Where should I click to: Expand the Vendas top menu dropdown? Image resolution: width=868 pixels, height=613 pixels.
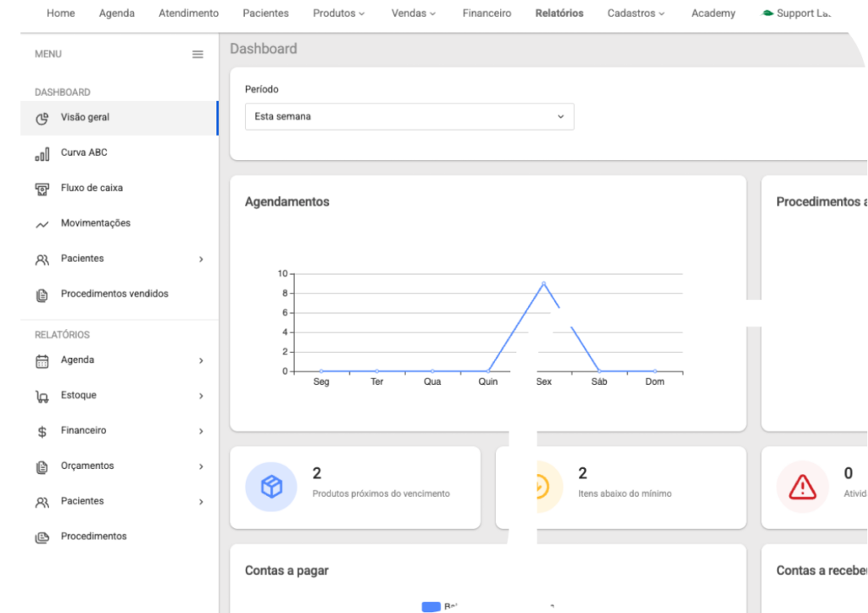coord(414,14)
